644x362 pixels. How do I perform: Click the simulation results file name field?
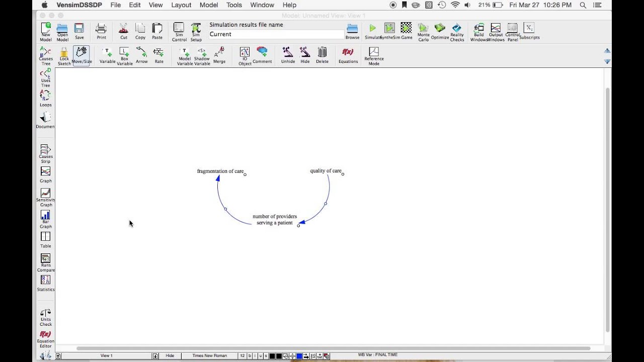[276, 34]
